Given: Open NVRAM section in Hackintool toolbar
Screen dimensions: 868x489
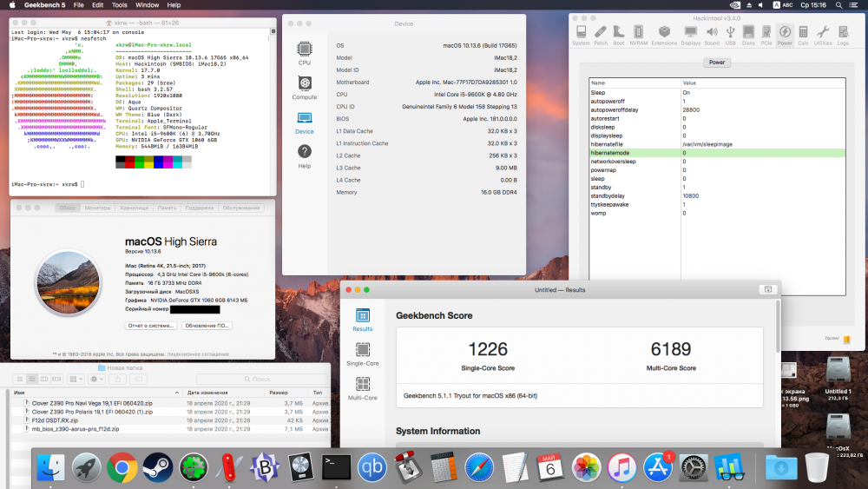Looking at the screenshot, I should 638,35.
